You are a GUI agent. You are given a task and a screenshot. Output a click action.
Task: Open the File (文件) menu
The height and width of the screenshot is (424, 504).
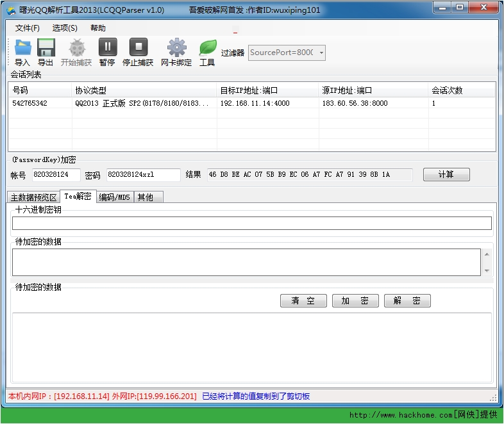tap(27, 28)
